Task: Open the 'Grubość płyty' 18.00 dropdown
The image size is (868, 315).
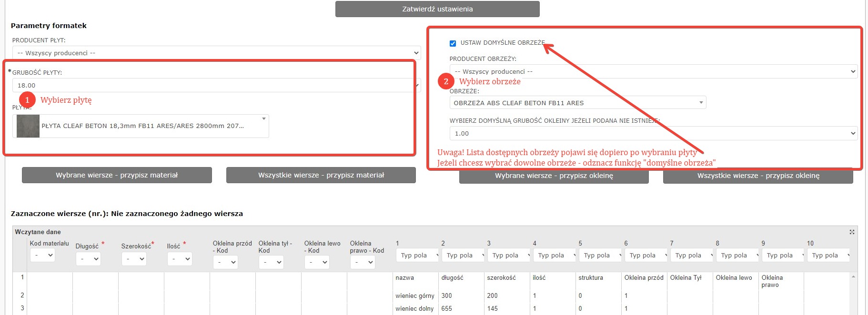Action: (x=216, y=86)
